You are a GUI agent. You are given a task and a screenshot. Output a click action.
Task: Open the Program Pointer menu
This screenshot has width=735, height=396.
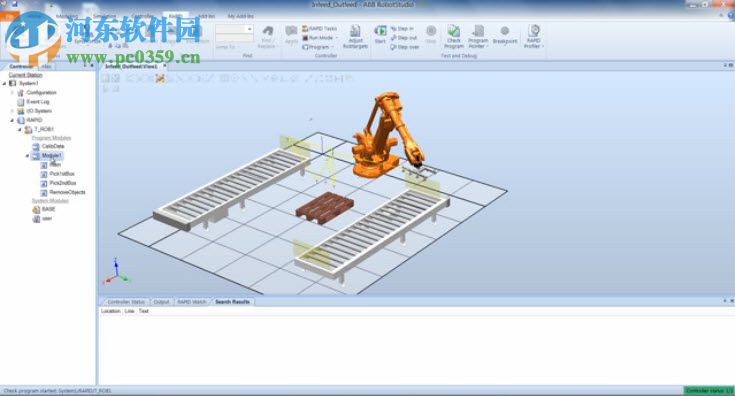coord(478,37)
